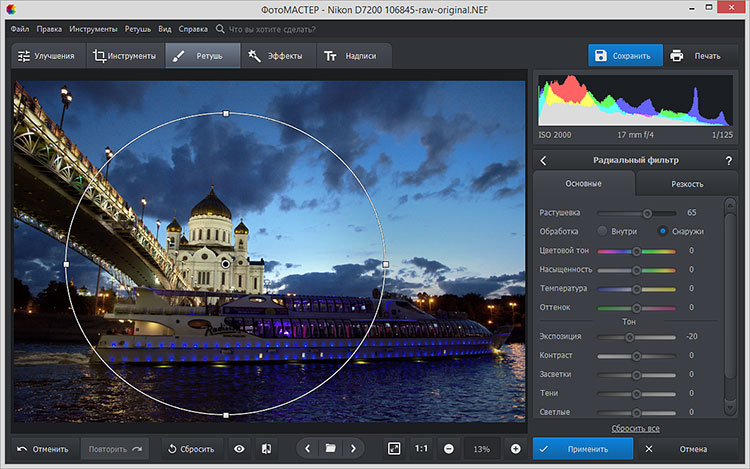Screen dimensions: 750x469
Task: Click the Экспозиция slider handle
Action: click(x=630, y=336)
